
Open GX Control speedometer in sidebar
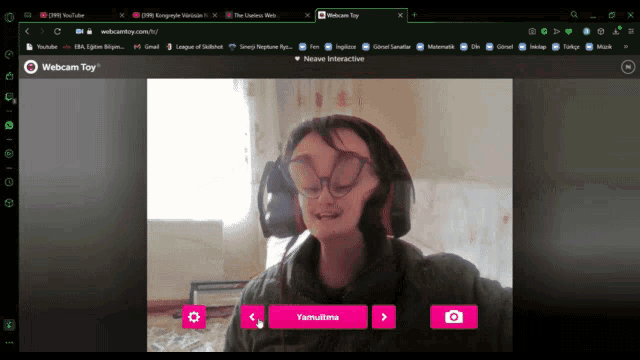click(9, 55)
